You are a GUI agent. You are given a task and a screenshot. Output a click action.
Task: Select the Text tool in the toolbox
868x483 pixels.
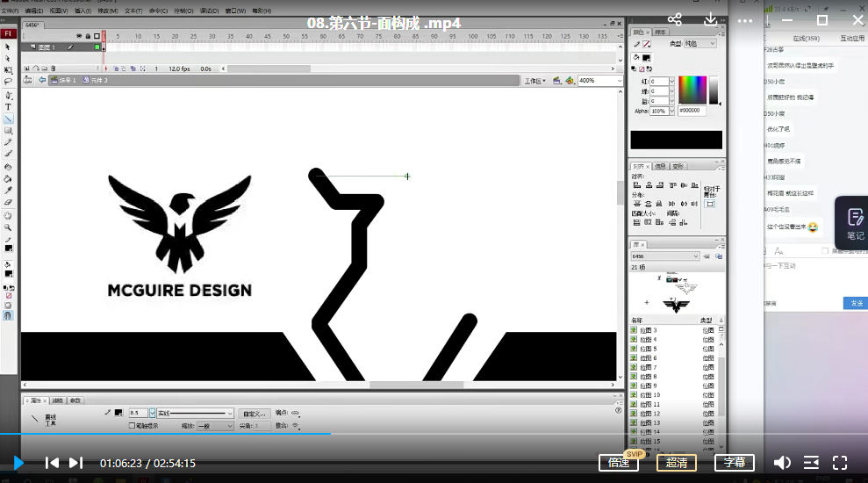(x=9, y=106)
